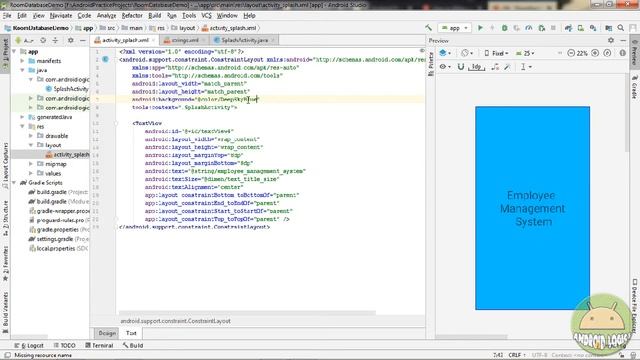Collapse the java folder

point(22,70)
